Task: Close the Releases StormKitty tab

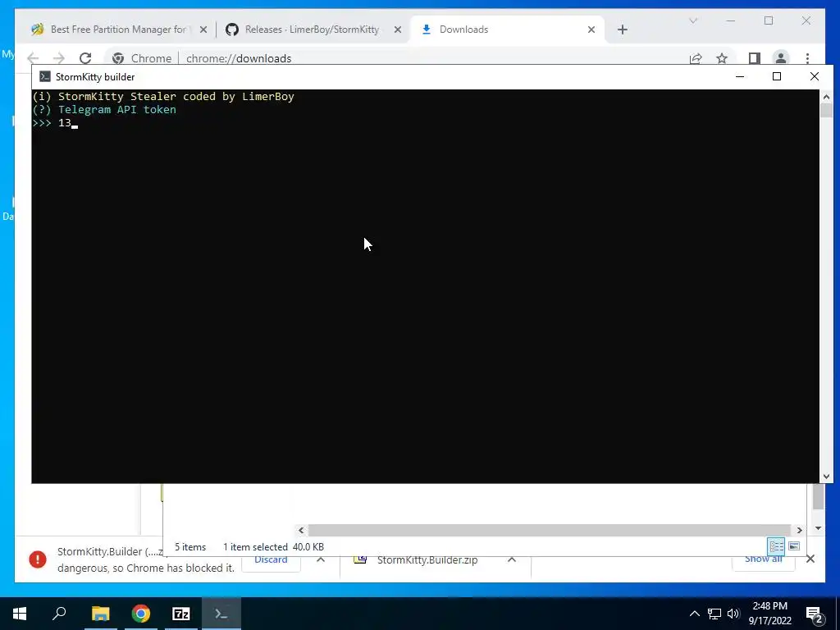Action: click(x=398, y=30)
